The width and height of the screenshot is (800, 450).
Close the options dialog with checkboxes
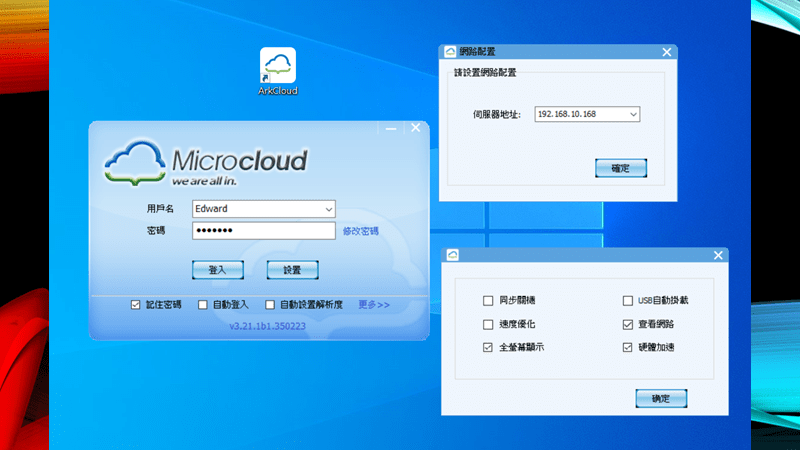[718, 255]
